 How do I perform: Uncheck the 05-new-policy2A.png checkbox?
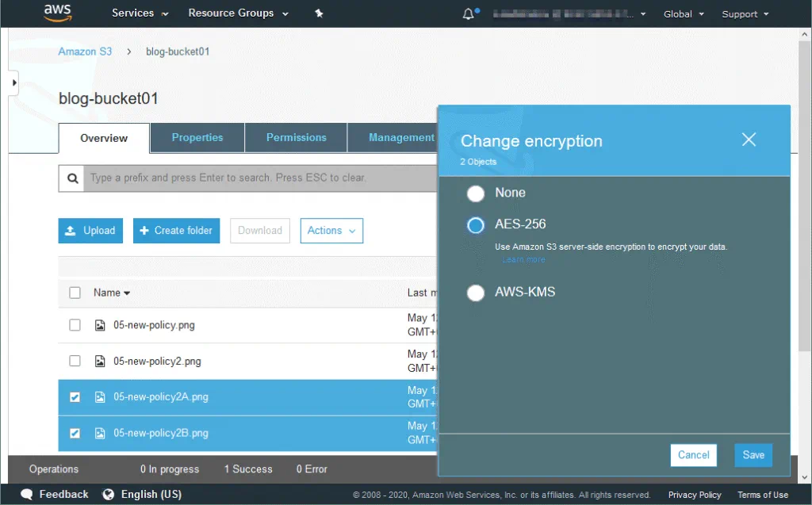pos(75,397)
